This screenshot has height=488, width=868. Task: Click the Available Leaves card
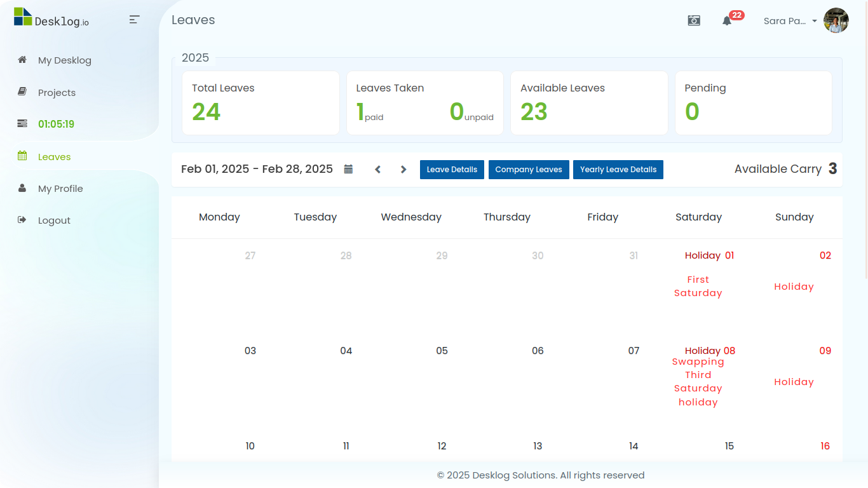[589, 103]
